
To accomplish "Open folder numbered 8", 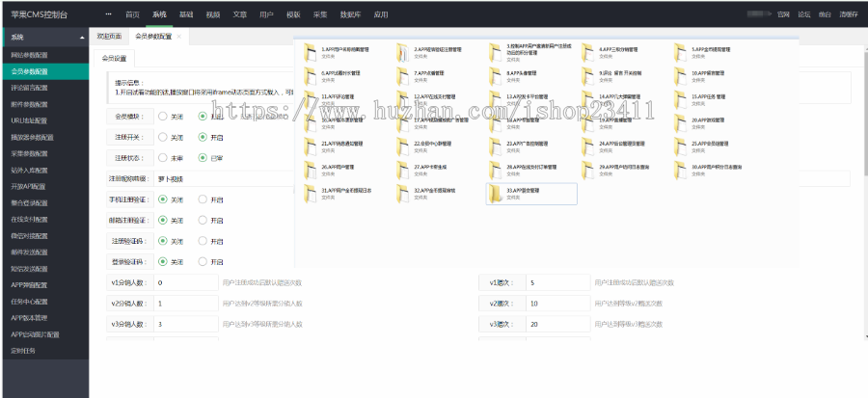I will pos(513,76).
